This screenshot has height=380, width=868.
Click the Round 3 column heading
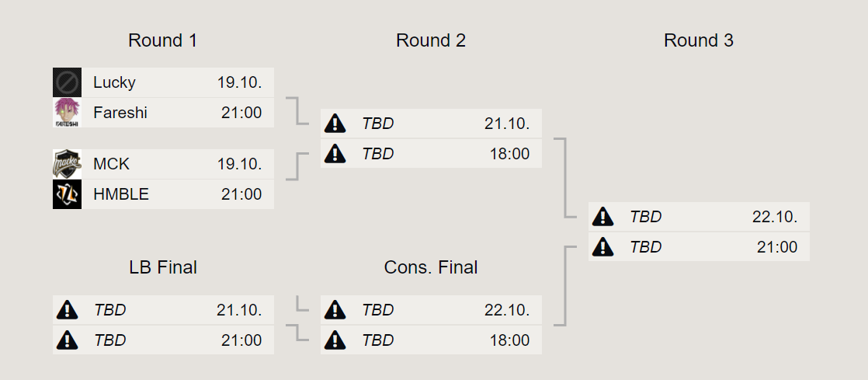pyautogui.click(x=699, y=40)
